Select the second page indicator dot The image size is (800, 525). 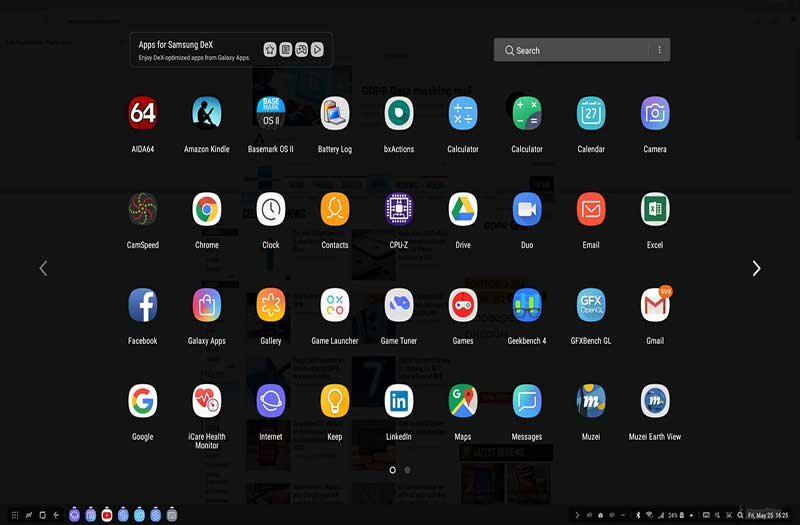click(x=407, y=470)
